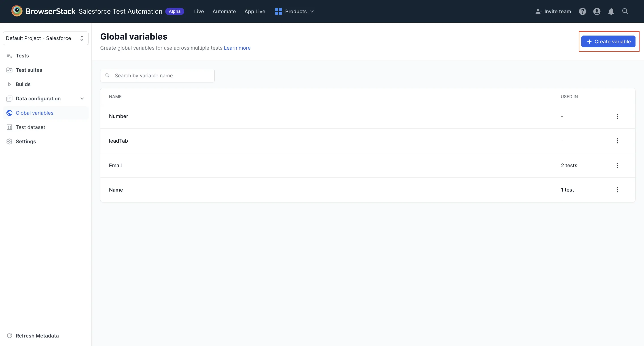Switch to the Automate tab
This screenshot has width=644, height=346.
[224, 11]
